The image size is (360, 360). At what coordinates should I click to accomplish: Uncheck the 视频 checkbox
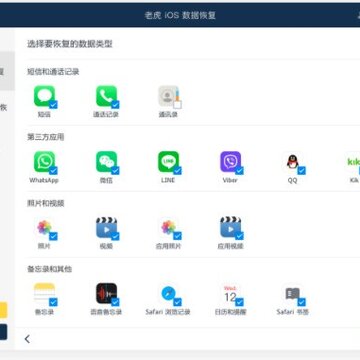(115, 236)
